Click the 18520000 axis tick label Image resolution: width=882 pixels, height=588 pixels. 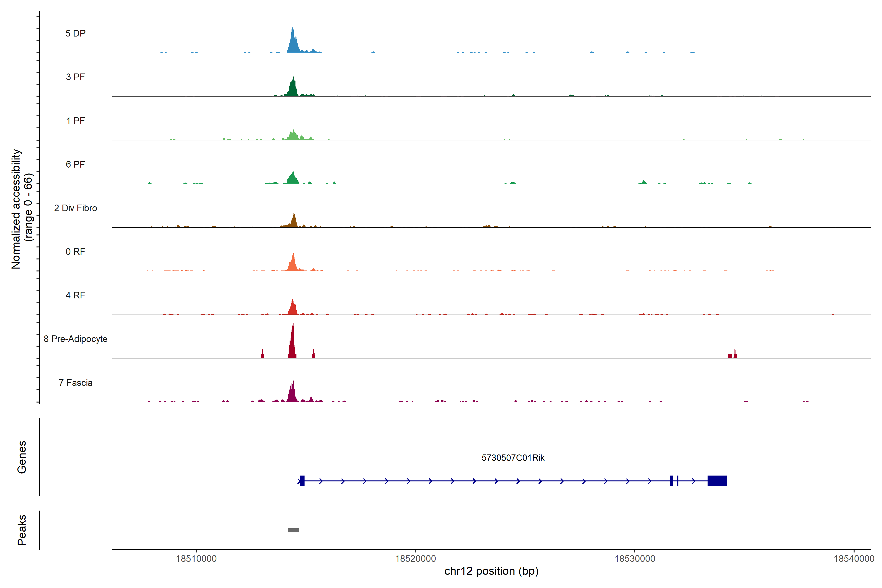(416, 559)
